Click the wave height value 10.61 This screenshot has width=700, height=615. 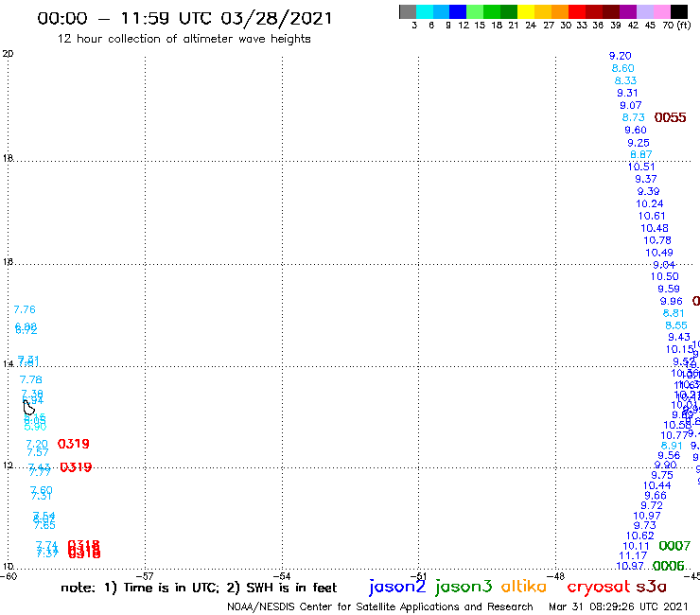coord(652,216)
